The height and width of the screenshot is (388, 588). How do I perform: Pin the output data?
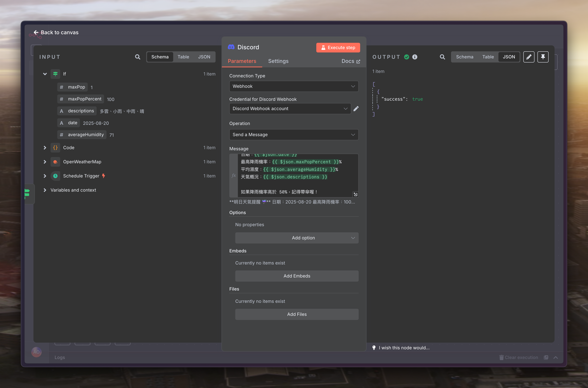(x=543, y=57)
